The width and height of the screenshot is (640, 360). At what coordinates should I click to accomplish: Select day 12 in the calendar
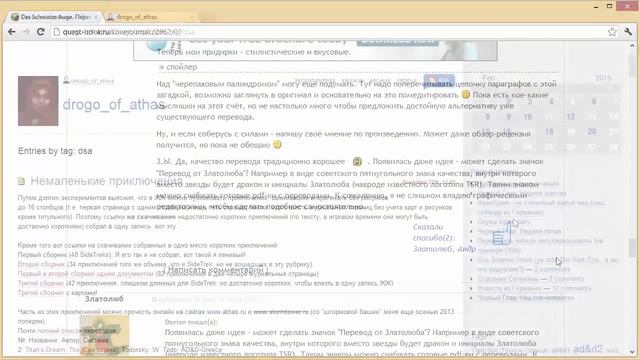coord(570,117)
